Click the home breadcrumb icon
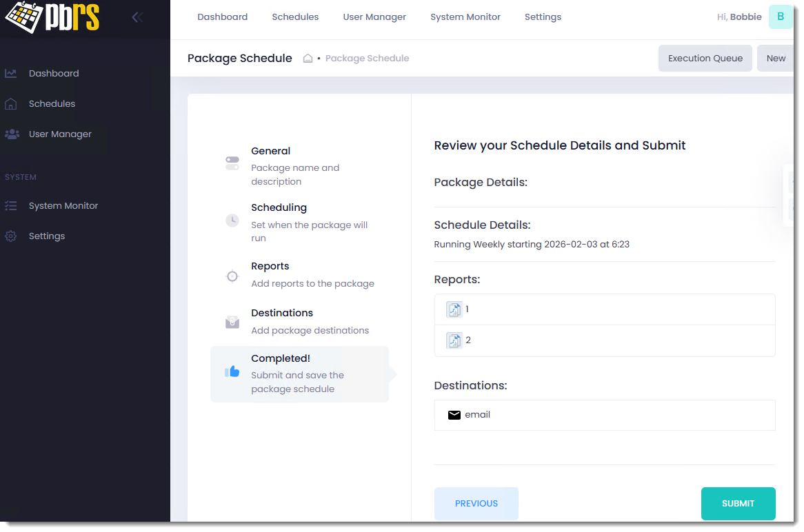This screenshot has width=804, height=532. (308, 59)
